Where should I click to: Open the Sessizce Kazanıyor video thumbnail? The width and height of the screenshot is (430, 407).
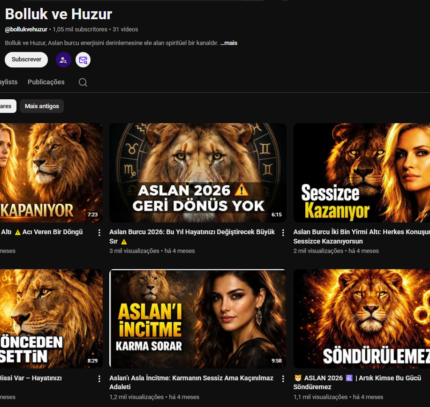(362, 173)
